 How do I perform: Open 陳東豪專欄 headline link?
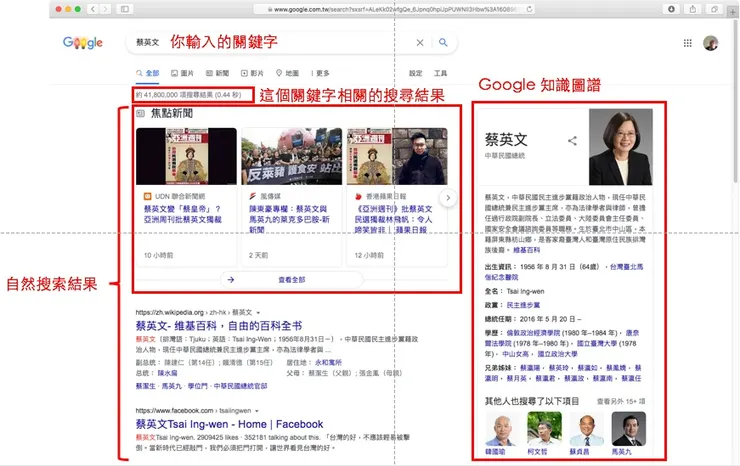pyautogui.click(x=289, y=219)
